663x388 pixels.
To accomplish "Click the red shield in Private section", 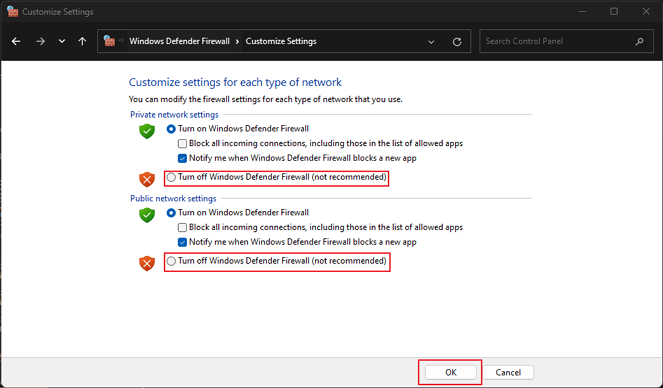I will pos(147,180).
